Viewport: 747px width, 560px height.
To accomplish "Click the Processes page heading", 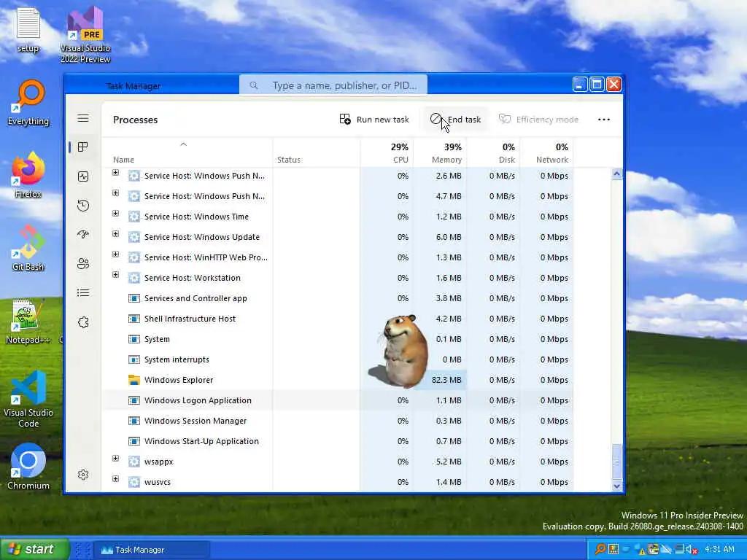I will 135,120.
